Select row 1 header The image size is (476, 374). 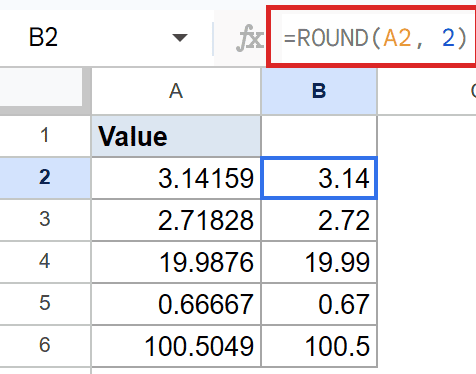45,136
